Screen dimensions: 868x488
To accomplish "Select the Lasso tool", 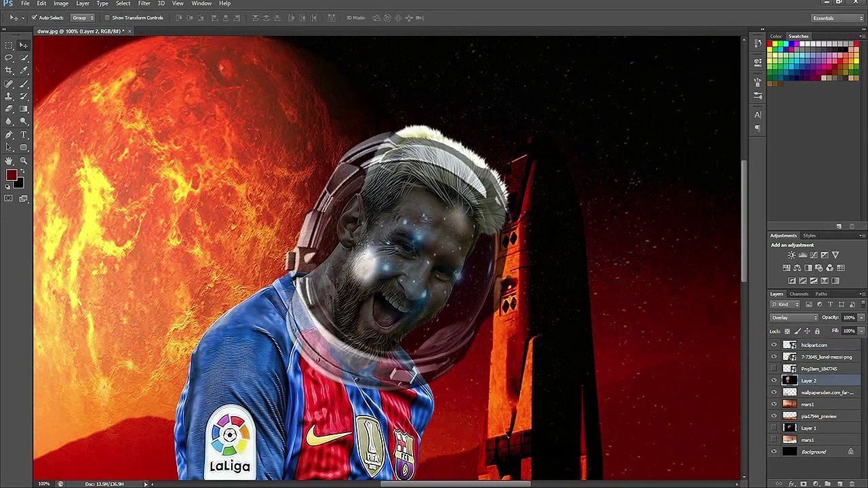I will pyautogui.click(x=9, y=58).
